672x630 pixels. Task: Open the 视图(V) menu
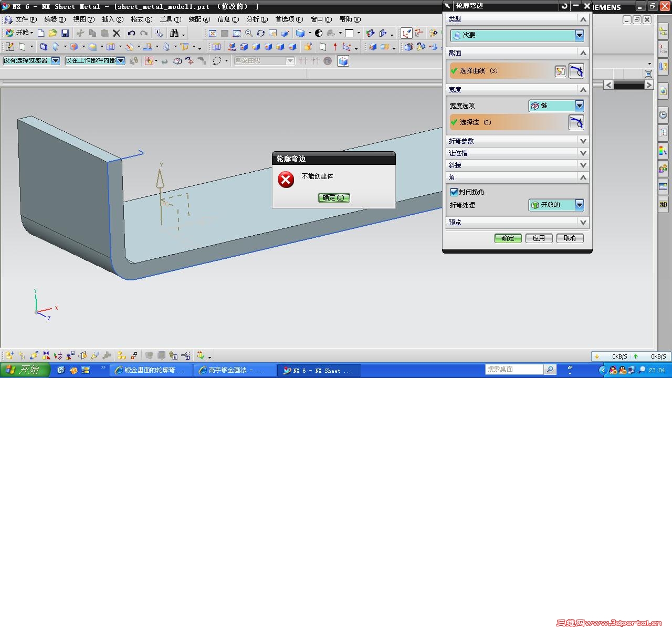(x=84, y=19)
